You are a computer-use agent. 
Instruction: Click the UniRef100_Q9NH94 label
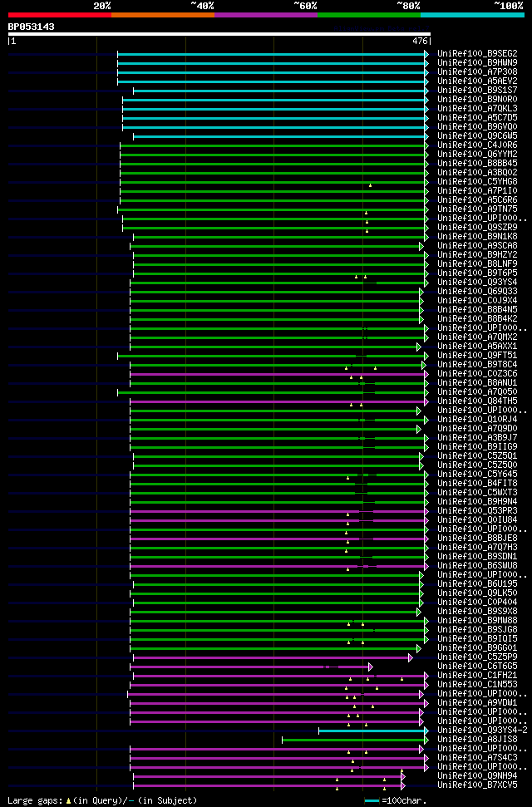click(x=477, y=776)
